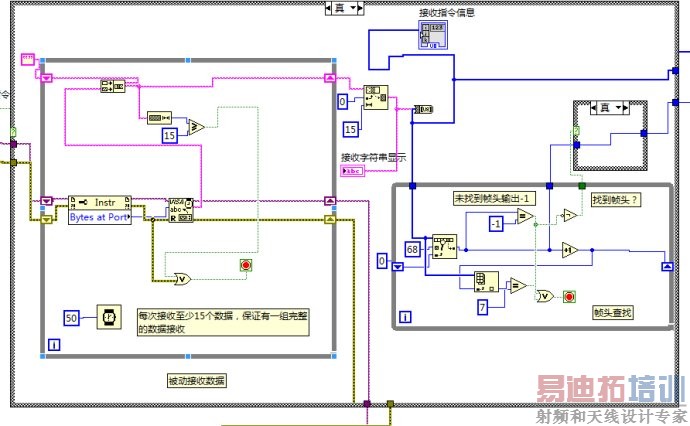This screenshot has height=426, width=690.
Task: Select the numeric constant -1
Action: (x=496, y=224)
